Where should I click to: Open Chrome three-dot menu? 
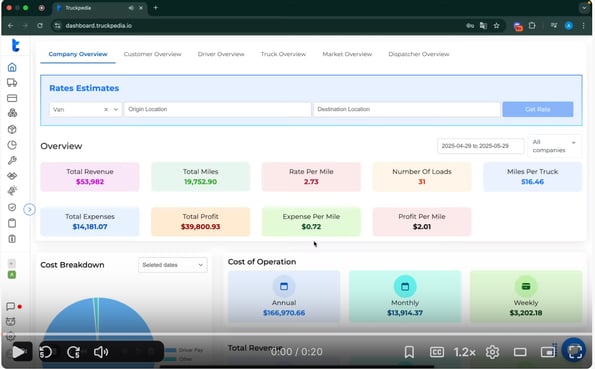click(583, 25)
